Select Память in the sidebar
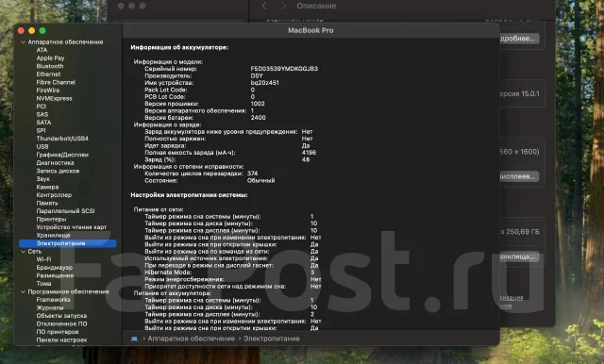 46,203
